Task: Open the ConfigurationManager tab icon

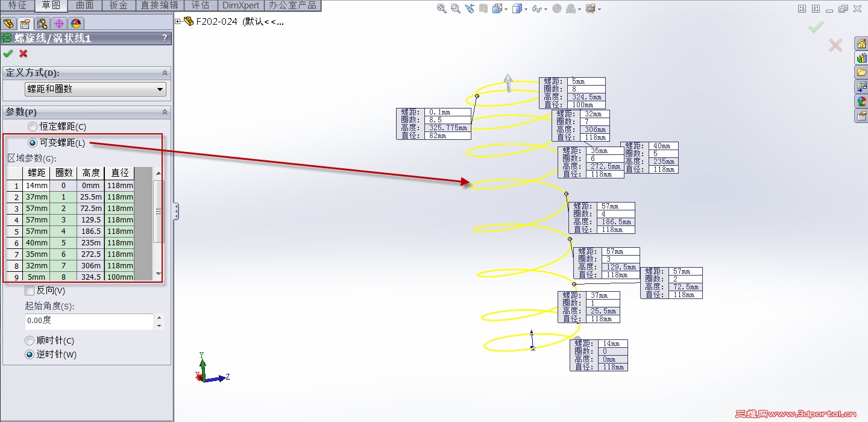Action: [x=42, y=24]
